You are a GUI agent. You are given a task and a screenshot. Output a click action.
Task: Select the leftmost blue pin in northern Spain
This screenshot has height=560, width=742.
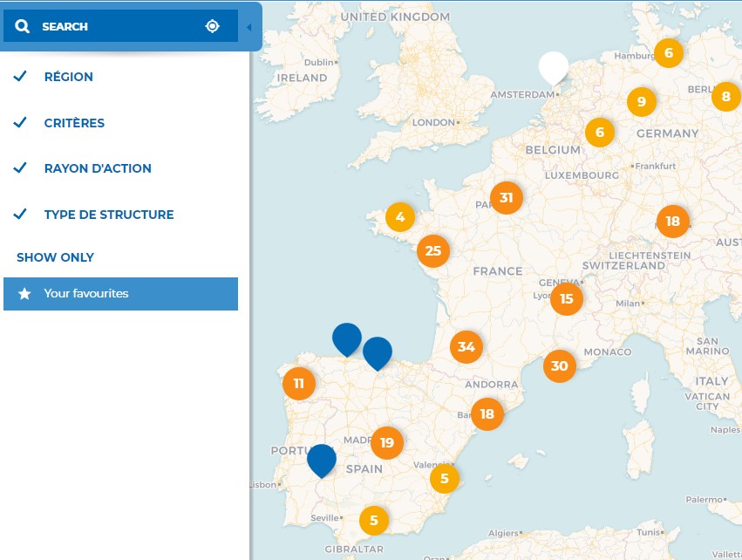point(347,339)
